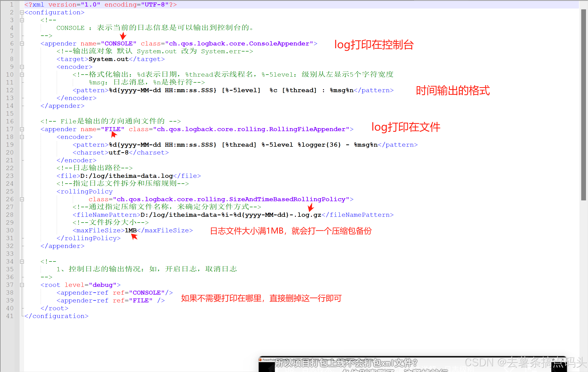
Task: Click the D:/log/itheima-data.log file path
Action: (x=127, y=176)
